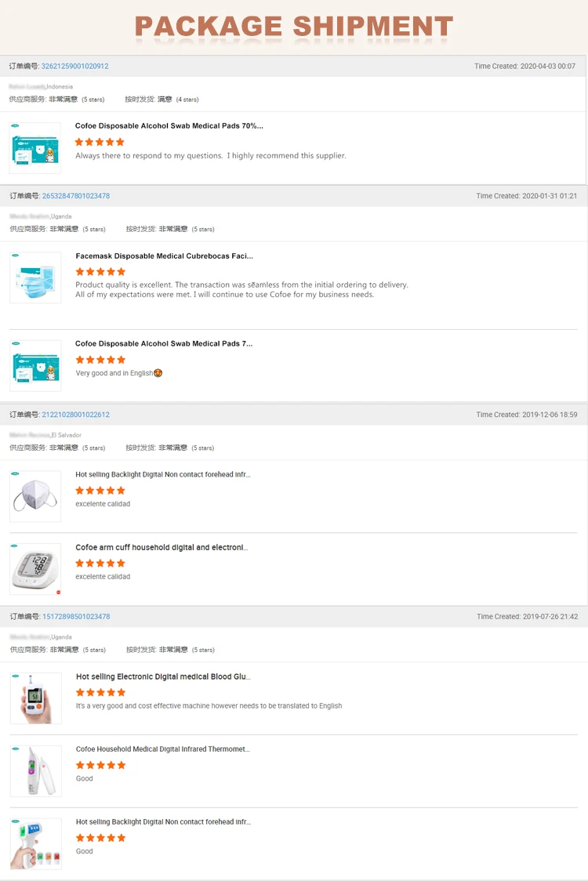Open Cofoe Household Medical Digital Infrared Thermometer title
Image resolution: width=588 pixels, height=881 pixels.
click(x=163, y=749)
